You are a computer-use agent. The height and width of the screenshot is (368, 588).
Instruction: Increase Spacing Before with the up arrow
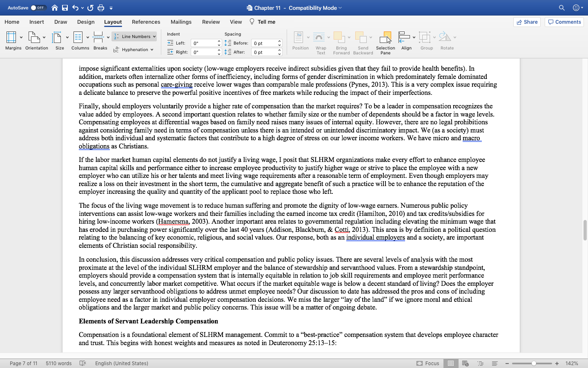[280, 41]
